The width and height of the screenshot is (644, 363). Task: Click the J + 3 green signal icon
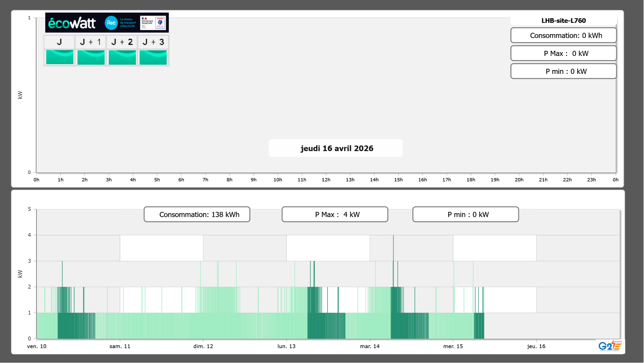153,57
